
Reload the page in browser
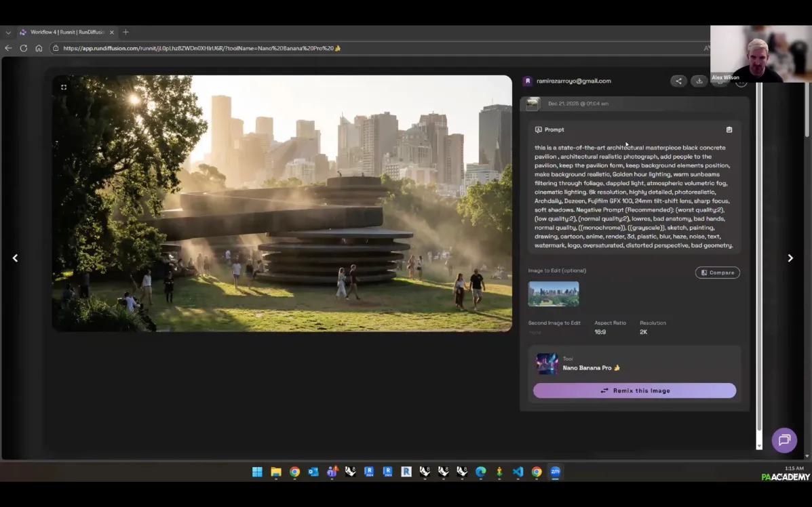pos(24,48)
